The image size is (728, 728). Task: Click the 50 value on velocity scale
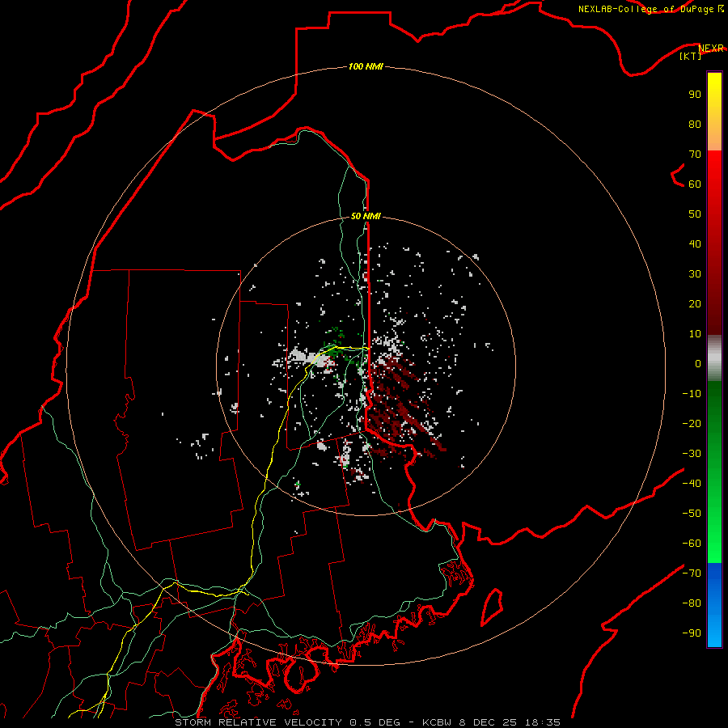click(695, 214)
